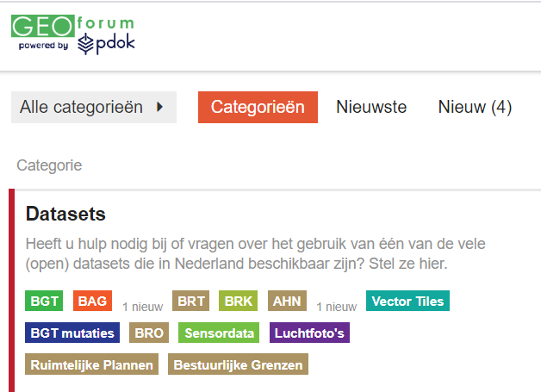Open the BRO subcategory tag

148,333
